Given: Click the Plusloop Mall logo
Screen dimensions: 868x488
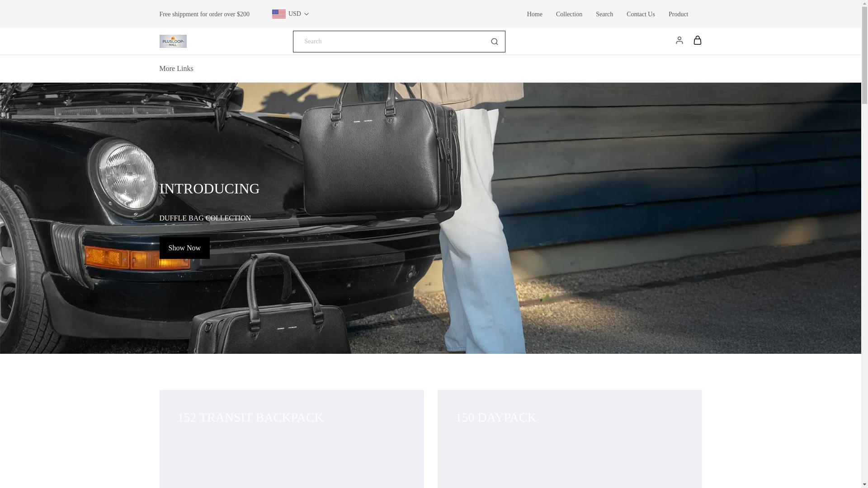Looking at the screenshot, I should 173,41.
